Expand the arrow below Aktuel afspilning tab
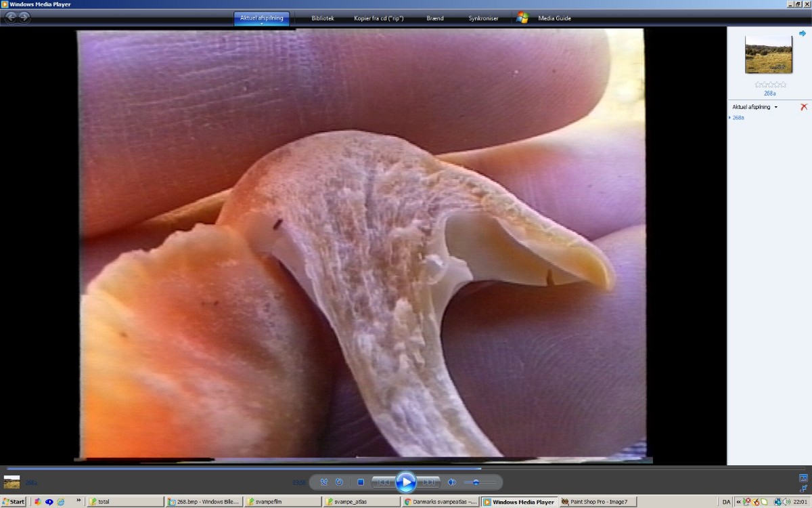The width and height of the screenshot is (812, 508). pyautogui.click(x=262, y=24)
